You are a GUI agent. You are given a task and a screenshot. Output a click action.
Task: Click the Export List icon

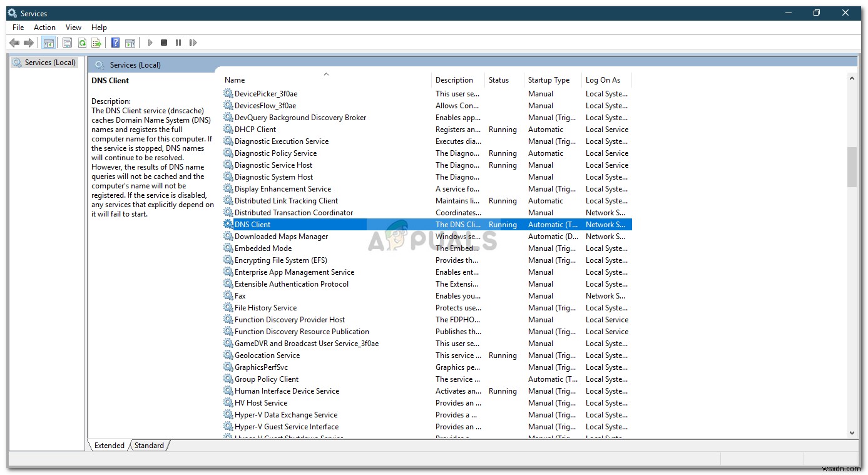pyautogui.click(x=97, y=42)
